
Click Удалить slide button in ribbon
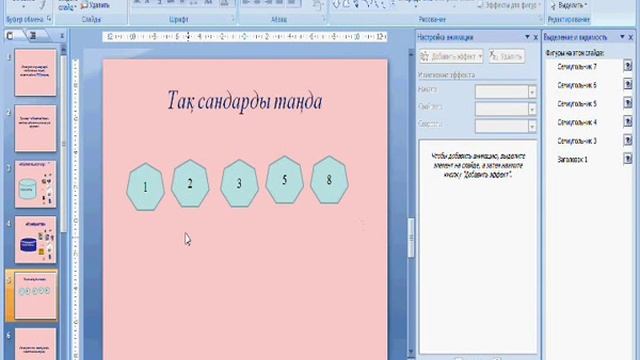(x=95, y=5)
